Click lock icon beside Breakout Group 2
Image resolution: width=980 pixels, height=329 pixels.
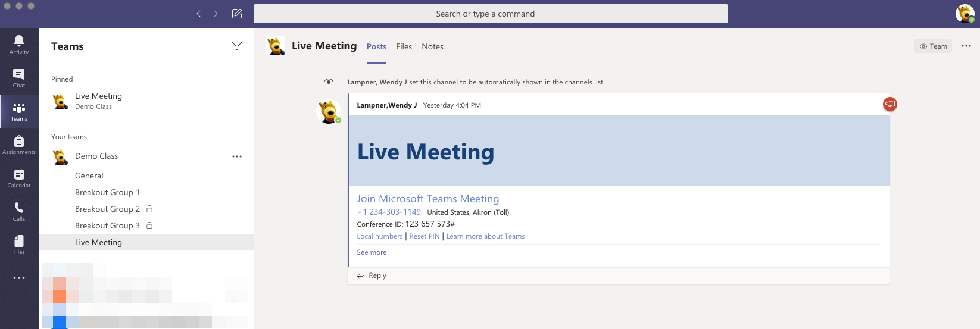pyautogui.click(x=149, y=209)
